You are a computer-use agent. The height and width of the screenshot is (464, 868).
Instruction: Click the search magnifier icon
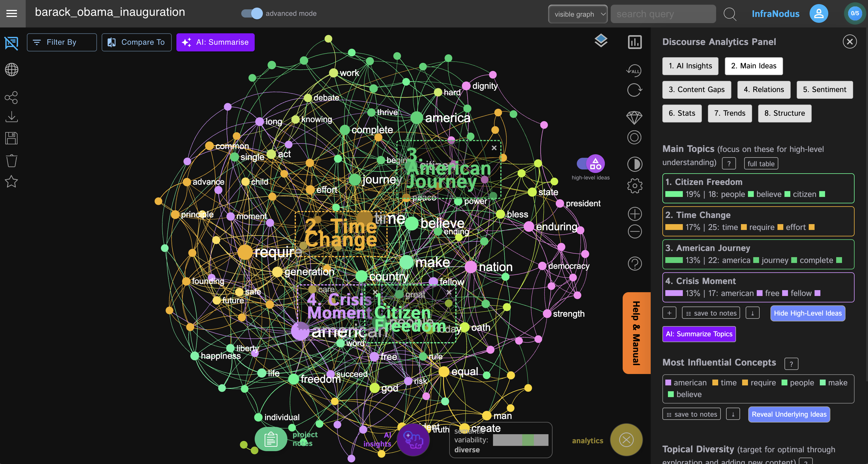pos(730,14)
